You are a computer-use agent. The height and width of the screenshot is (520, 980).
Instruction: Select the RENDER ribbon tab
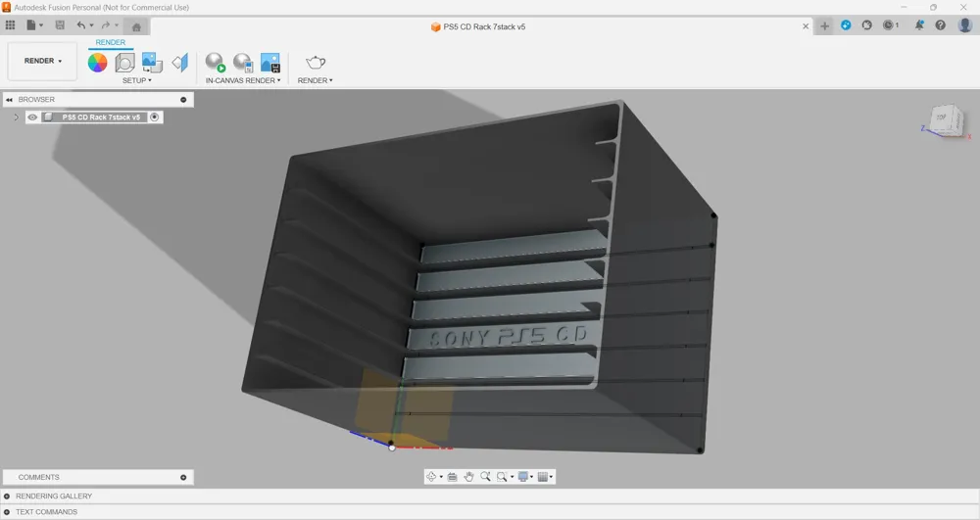110,42
